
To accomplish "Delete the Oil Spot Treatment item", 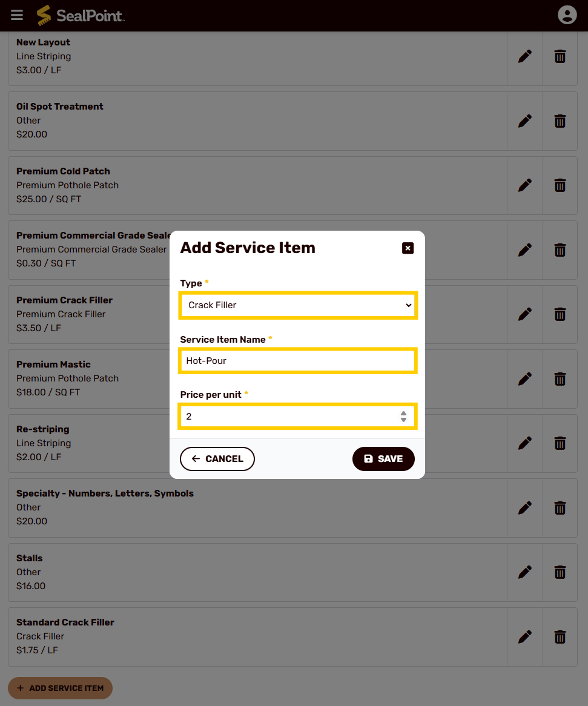I will pos(560,121).
